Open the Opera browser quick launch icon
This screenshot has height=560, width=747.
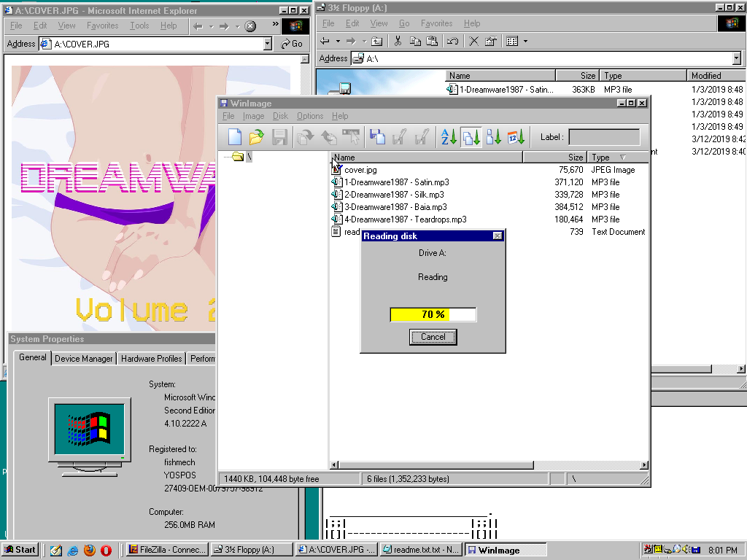coord(107,550)
